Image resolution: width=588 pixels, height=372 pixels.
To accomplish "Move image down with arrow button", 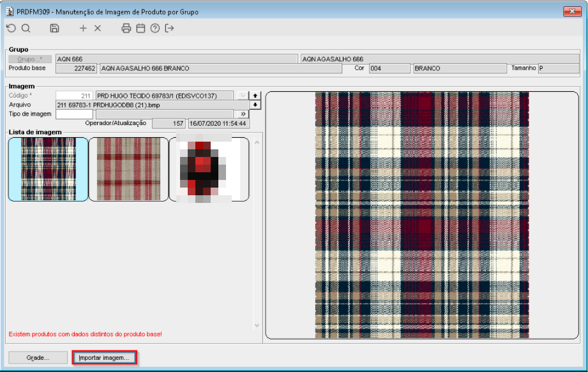I will [255, 105].
